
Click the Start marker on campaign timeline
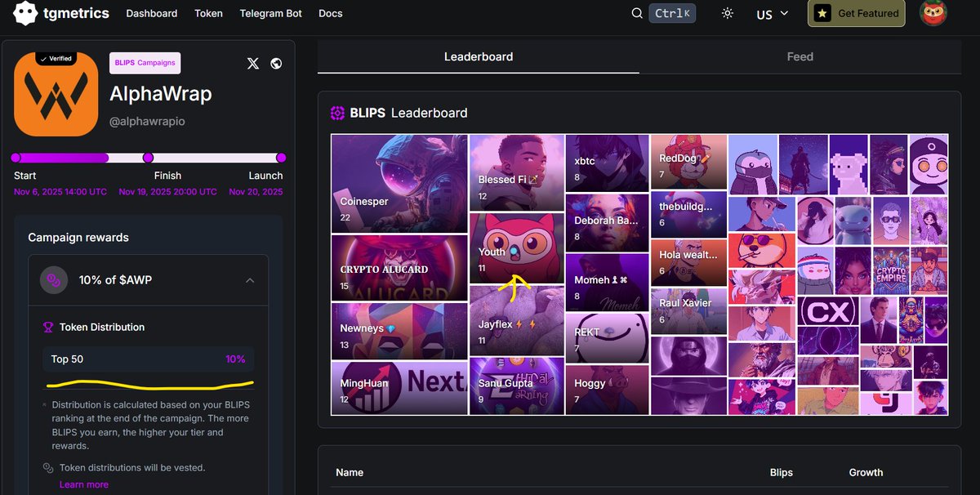tap(15, 158)
